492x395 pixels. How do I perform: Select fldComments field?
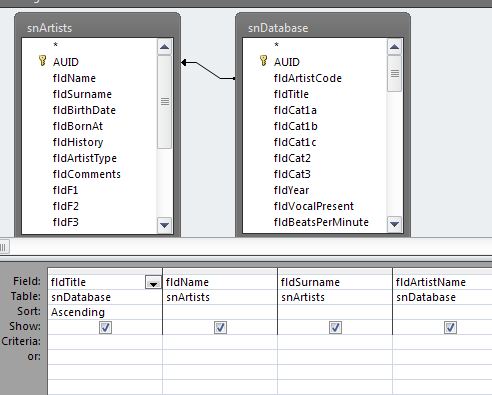click(x=87, y=174)
